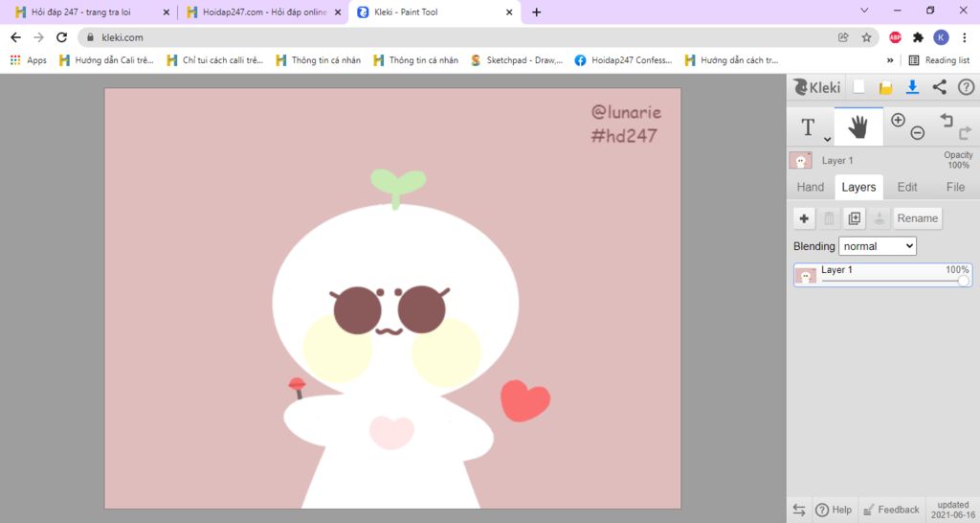Switch to the Edit tab
This screenshot has width=980, height=523.
(907, 187)
